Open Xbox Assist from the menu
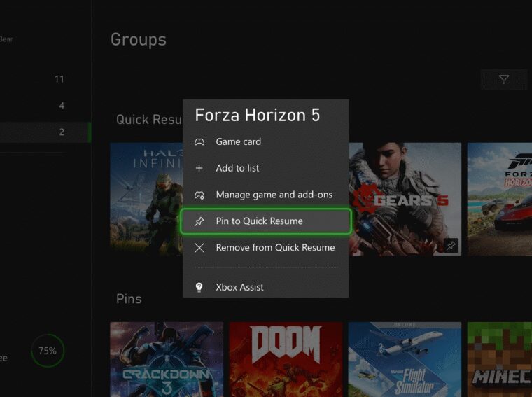Screen dimensions: 532x397 266,287
